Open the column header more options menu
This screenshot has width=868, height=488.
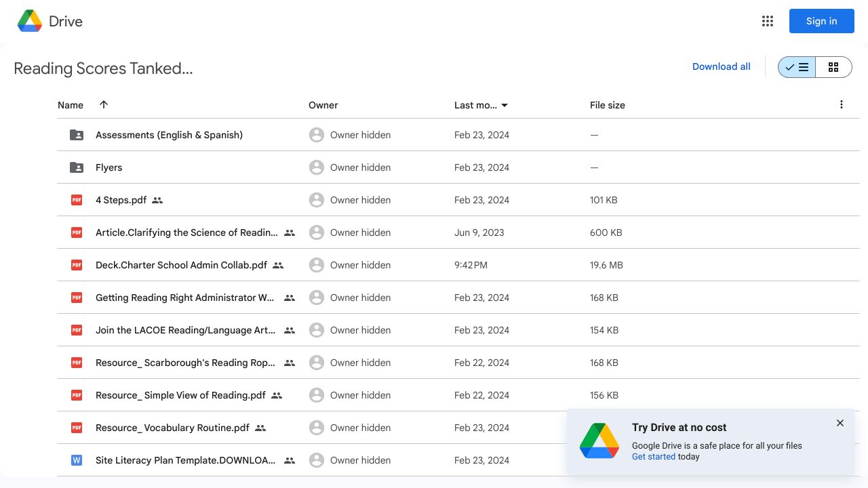(842, 104)
